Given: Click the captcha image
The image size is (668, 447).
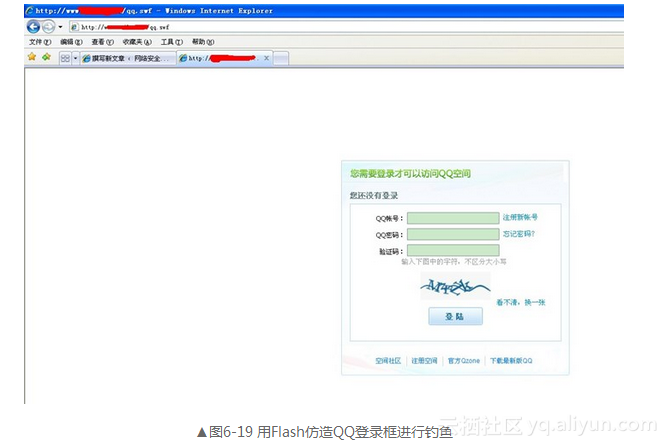Looking at the screenshot, I should 455,287.
